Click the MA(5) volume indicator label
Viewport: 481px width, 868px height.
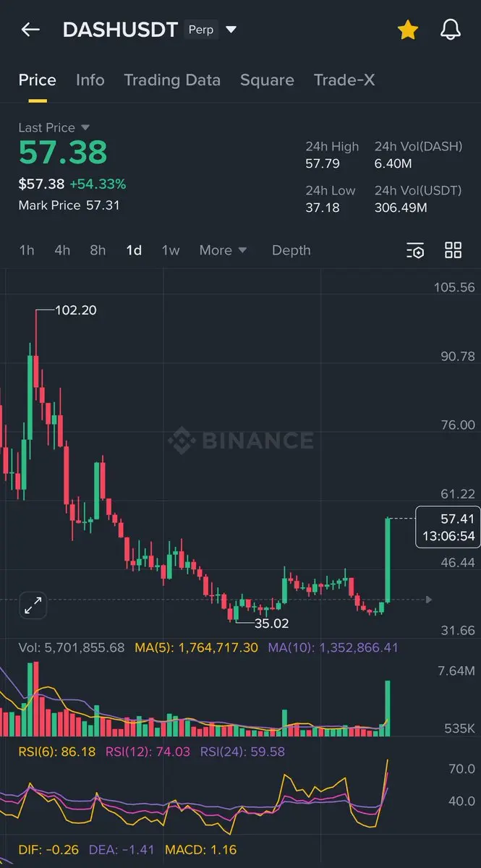[196, 647]
